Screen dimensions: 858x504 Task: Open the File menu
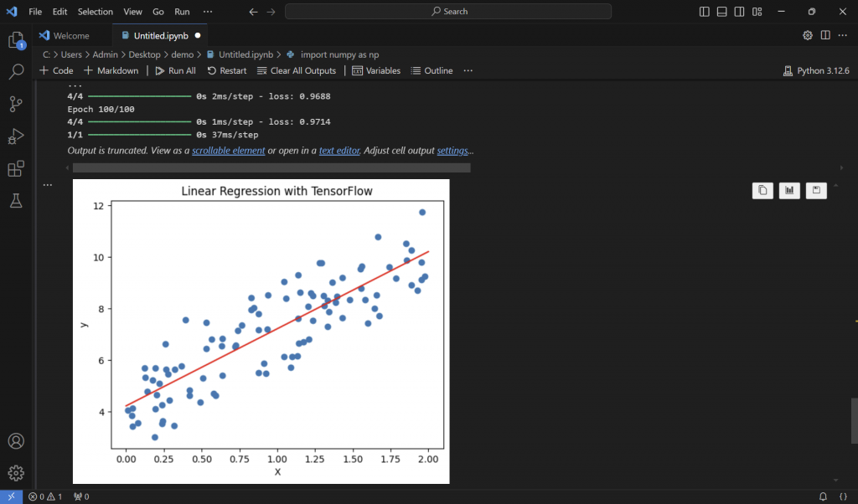(35, 12)
